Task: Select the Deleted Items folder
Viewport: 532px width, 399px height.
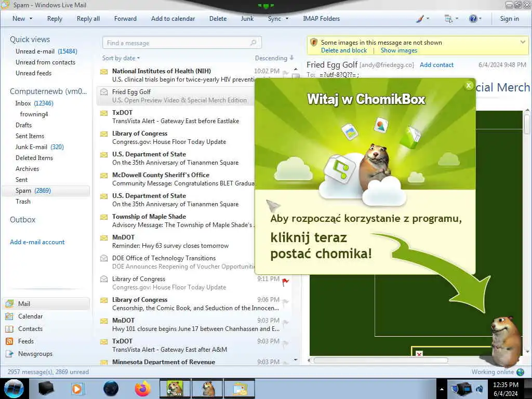Action: click(34, 158)
